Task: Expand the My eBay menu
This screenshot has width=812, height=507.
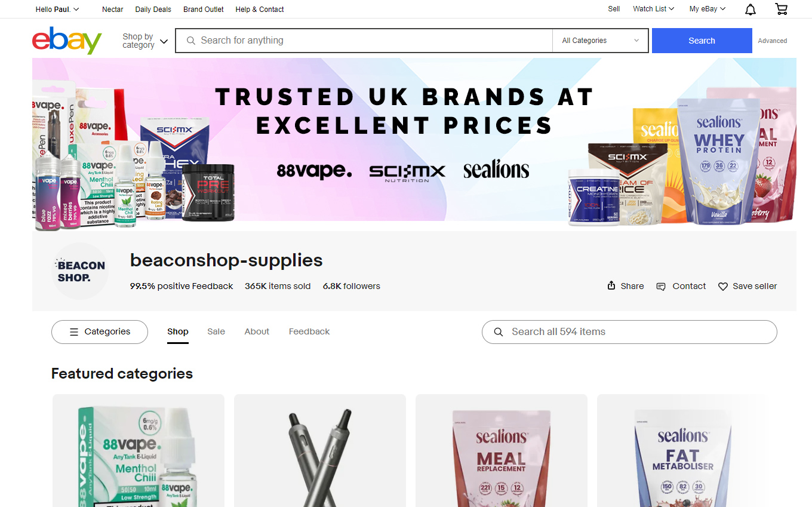Action: [x=708, y=9]
